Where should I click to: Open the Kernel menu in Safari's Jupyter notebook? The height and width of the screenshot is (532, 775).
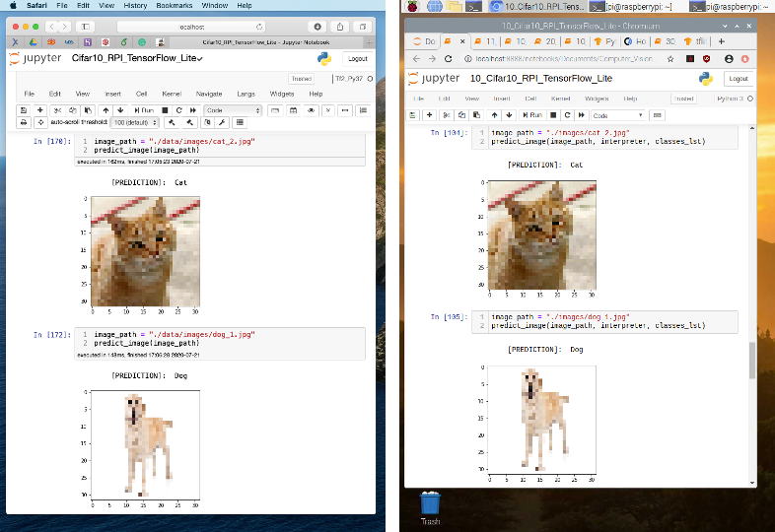(171, 94)
